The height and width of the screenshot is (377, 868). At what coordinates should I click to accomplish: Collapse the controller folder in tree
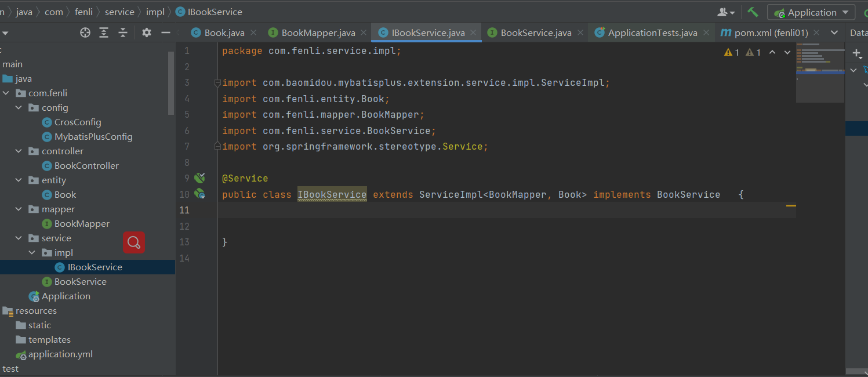pos(19,151)
